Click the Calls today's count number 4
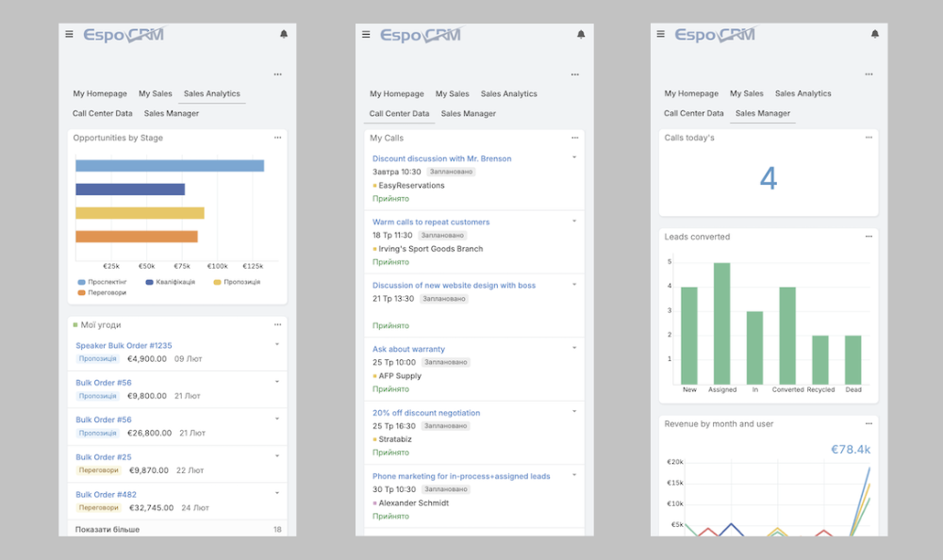Screen dimensions: 943x560 coord(768,178)
